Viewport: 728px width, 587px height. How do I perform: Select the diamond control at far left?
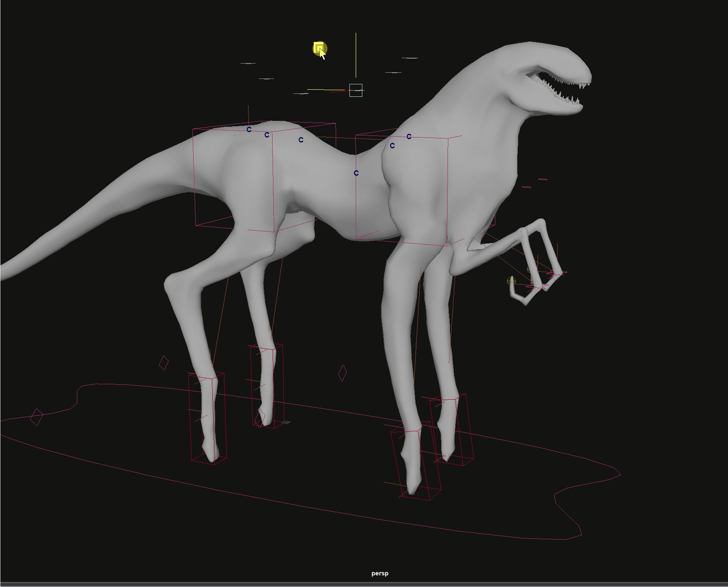pyautogui.click(x=37, y=417)
